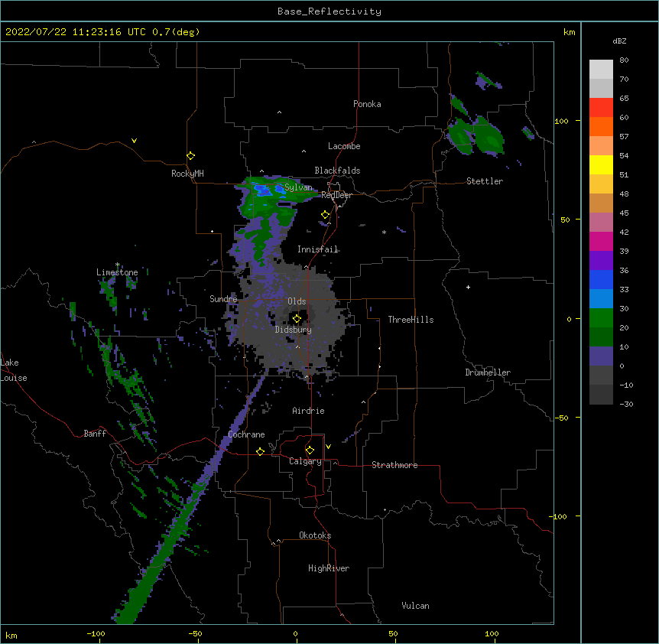Viewport: 659px width, 644px height.
Task: Select the yellow diamond marker above Calgary label
Action: click(x=310, y=450)
